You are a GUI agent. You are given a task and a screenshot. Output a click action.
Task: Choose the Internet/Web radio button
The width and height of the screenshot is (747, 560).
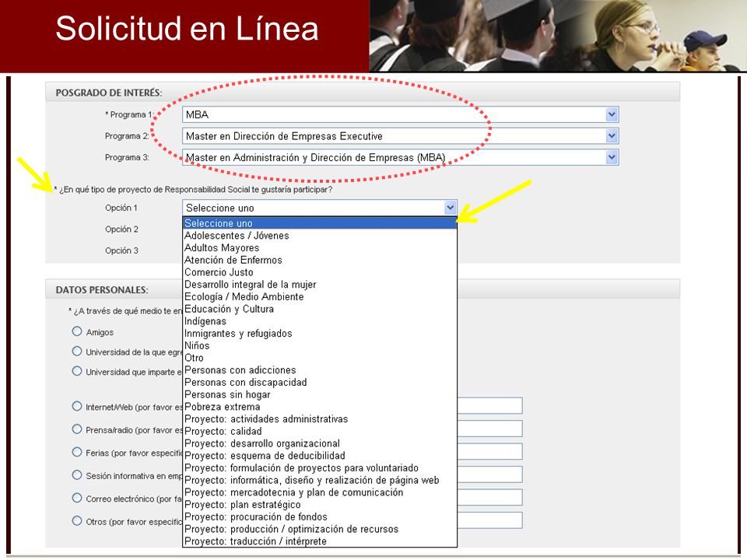(77, 406)
